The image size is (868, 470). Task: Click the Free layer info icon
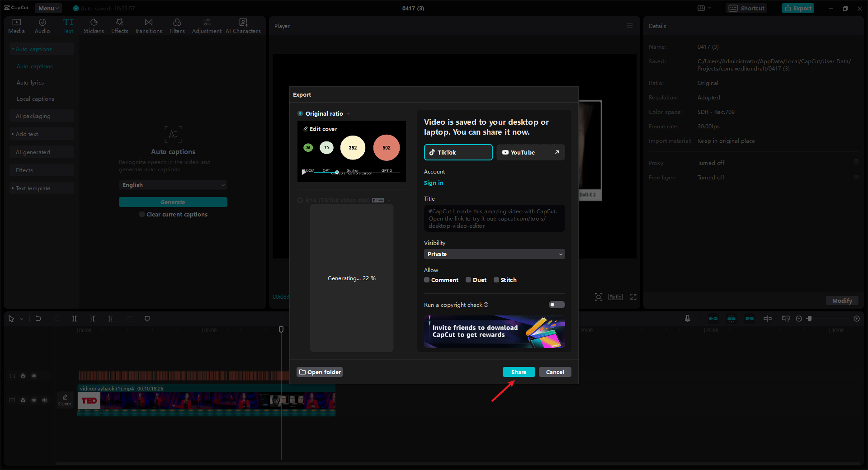tap(856, 177)
